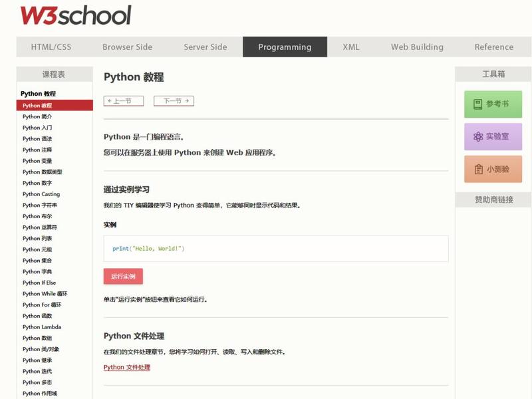This screenshot has height=399, width=532.
Task: Click the Python 文件处理 section heading
Action: 134,336
